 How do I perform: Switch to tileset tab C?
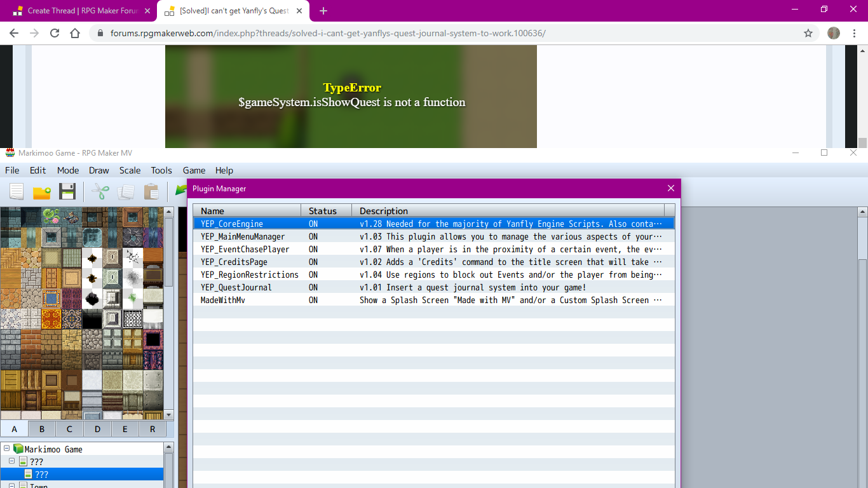point(69,429)
